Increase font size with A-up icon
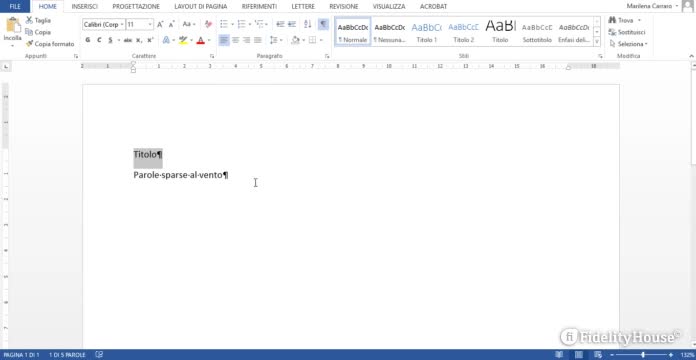The width and height of the screenshot is (696, 360). (160, 24)
